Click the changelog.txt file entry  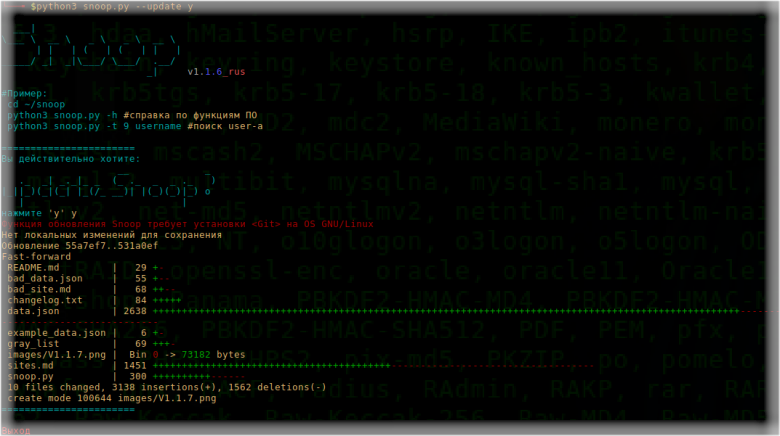pyautogui.click(x=45, y=301)
